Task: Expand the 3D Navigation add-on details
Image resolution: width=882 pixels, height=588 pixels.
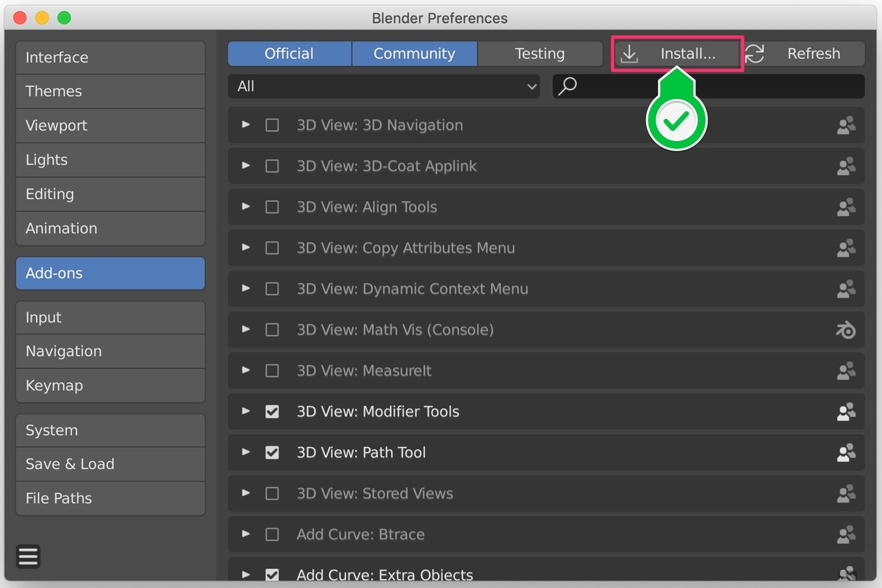Action: (246, 125)
